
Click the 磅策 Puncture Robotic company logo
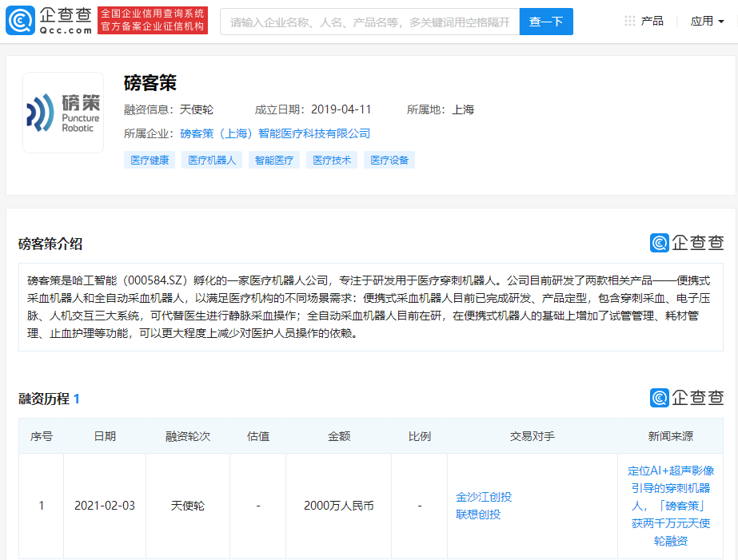(63, 113)
